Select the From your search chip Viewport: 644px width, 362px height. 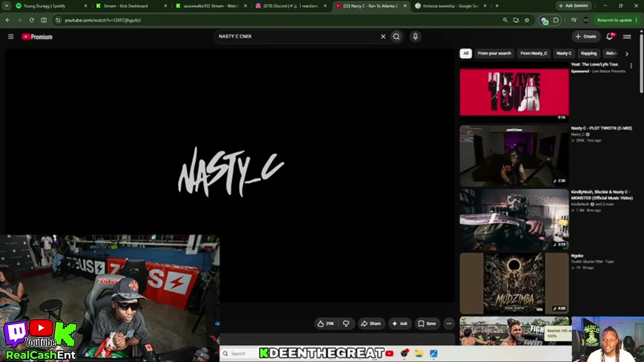494,53
